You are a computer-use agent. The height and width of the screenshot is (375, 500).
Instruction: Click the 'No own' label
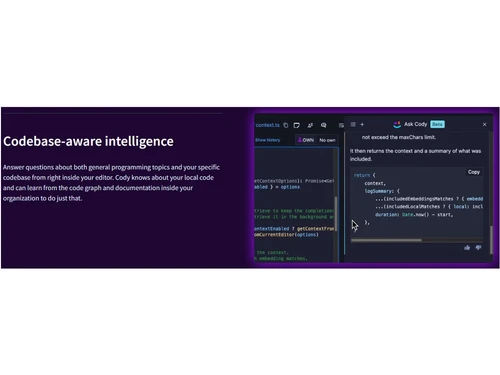pyautogui.click(x=327, y=140)
